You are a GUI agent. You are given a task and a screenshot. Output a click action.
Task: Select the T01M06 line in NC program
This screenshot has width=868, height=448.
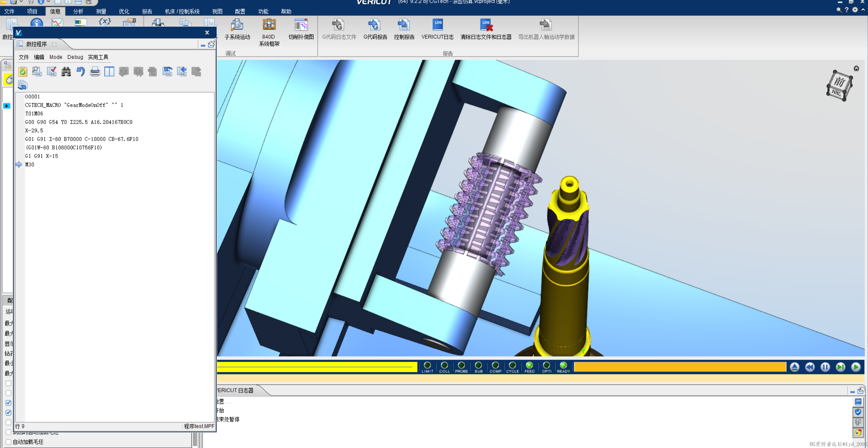click(x=34, y=114)
